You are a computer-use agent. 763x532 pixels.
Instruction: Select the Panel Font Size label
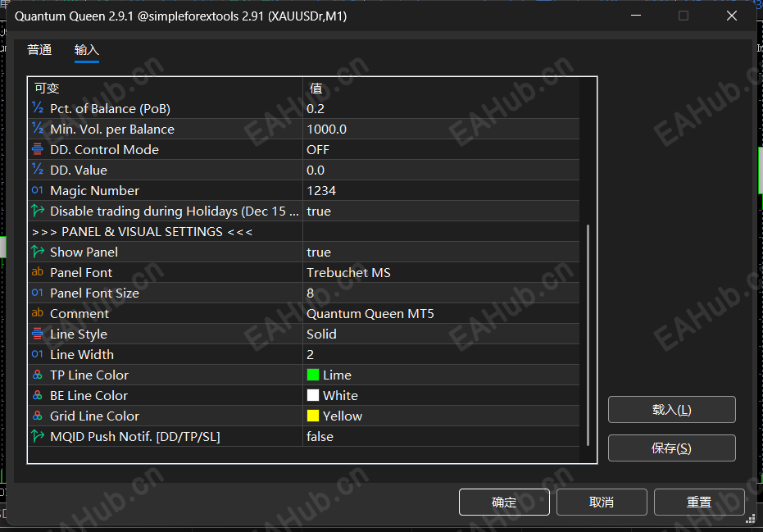[95, 293]
